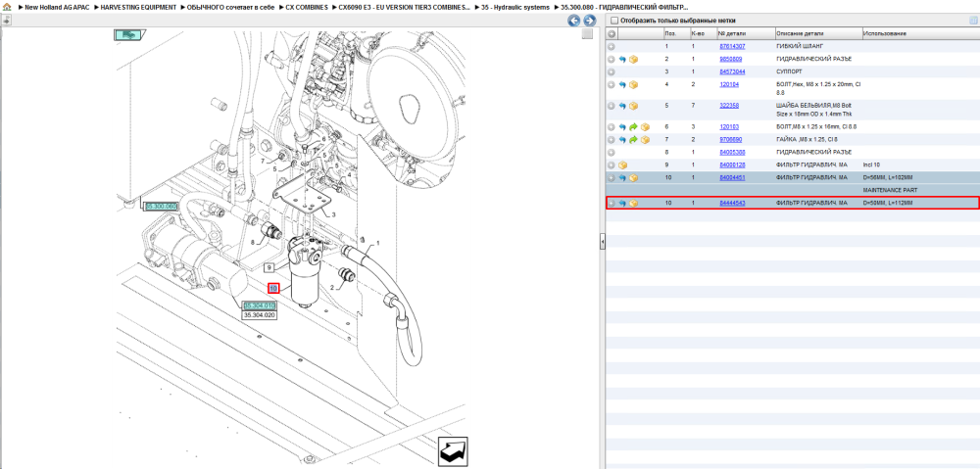Screen dimensions: 980x469
Task: Click the blue arrow in 84444543 row
Action: (622, 204)
